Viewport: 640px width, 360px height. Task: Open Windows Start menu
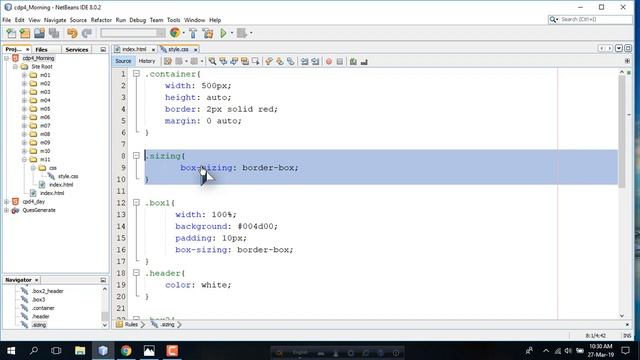click(11, 351)
